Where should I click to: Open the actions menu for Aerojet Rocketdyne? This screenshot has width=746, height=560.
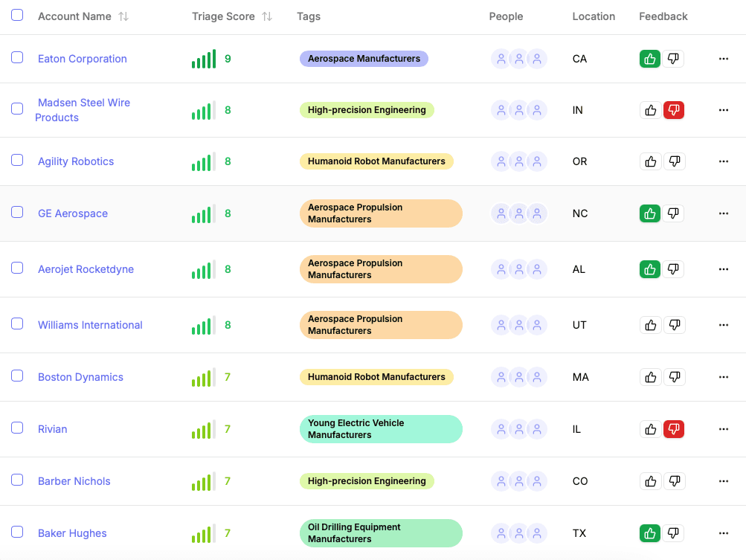723,269
